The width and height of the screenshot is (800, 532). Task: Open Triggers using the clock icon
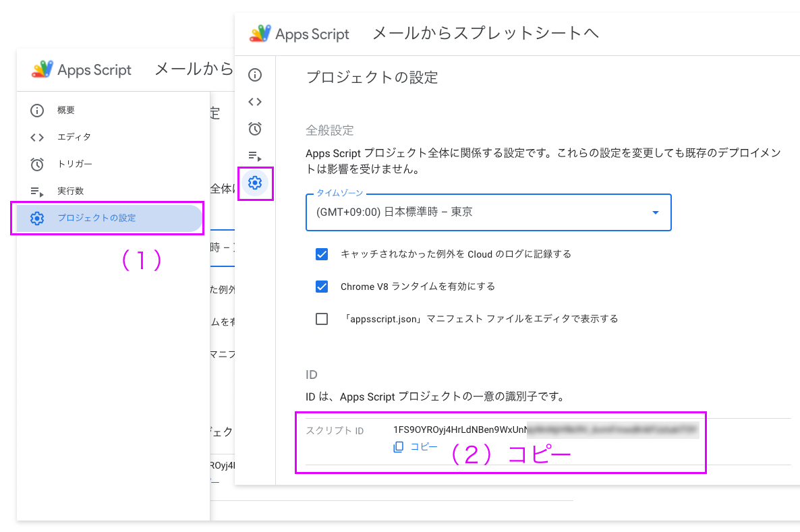pyautogui.click(x=254, y=129)
